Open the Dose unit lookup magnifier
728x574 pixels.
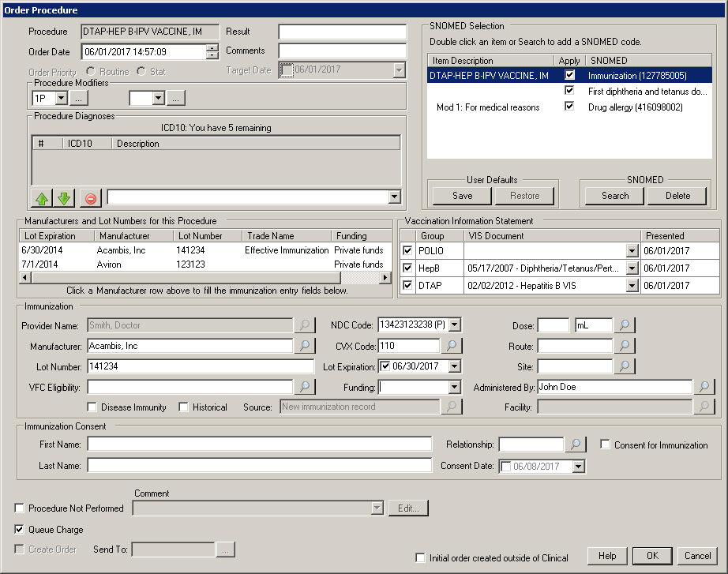(625, 325)
